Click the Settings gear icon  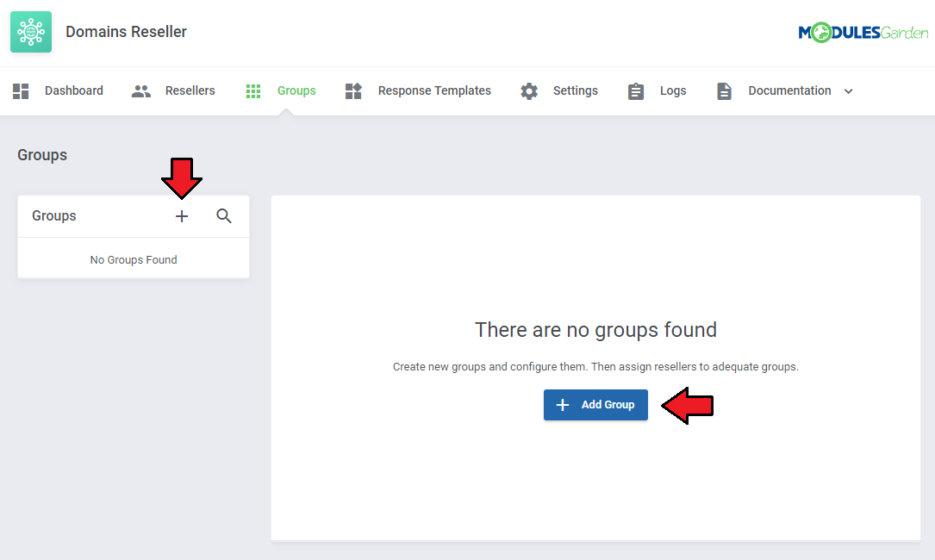click(529, 91)
